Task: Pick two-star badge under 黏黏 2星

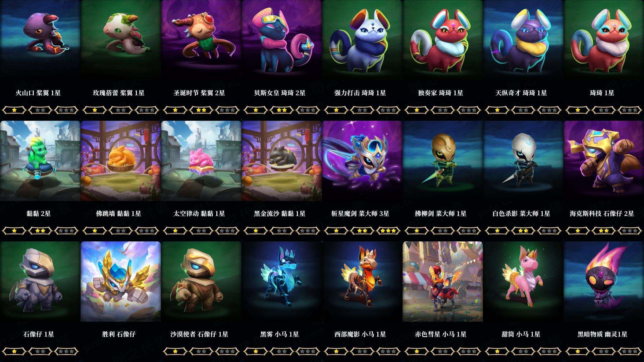Action: pyautogui.click(x=40, y=231)
